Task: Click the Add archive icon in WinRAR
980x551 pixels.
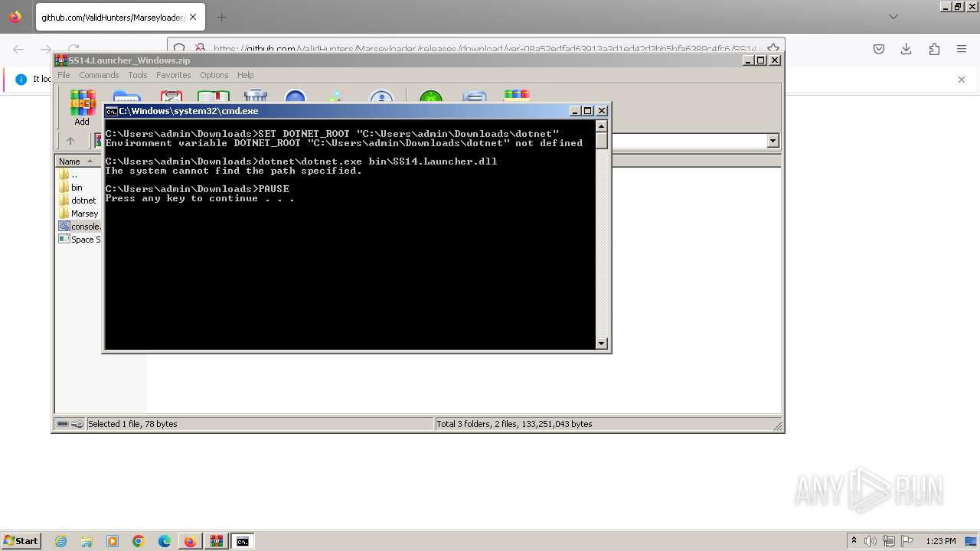Action: pyautogui.click(x=82, y=107)
